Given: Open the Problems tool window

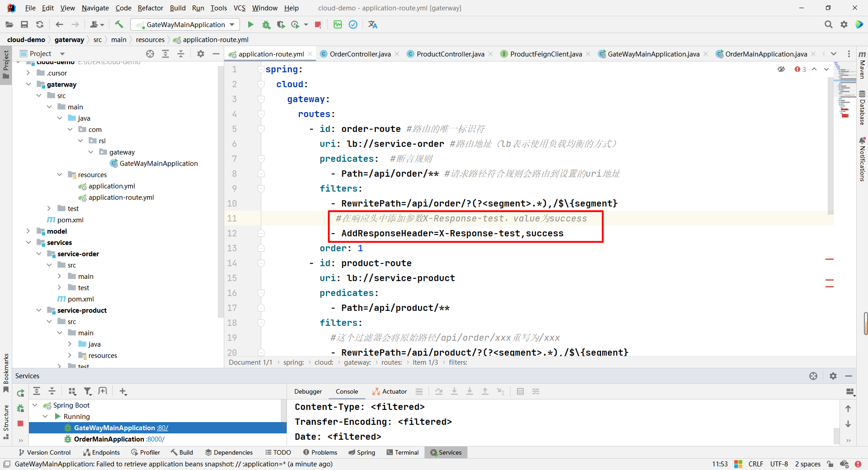Looking at the screenshot, I should tap(320, 452).
